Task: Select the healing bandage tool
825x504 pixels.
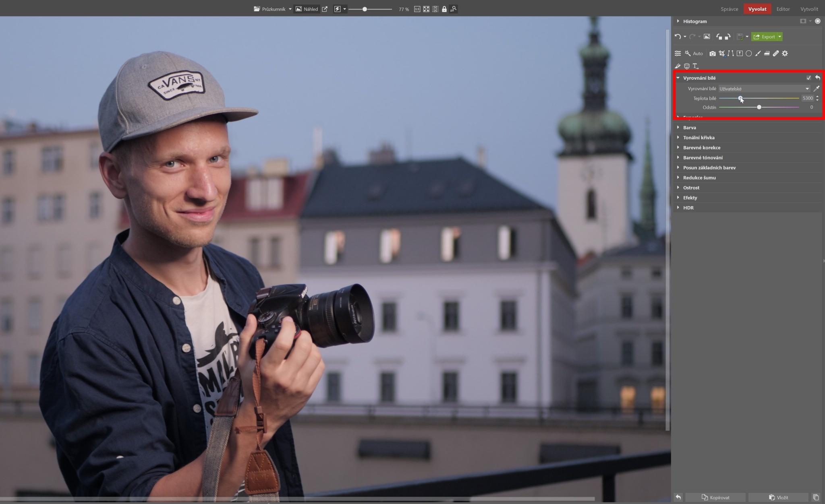Action: [776, 54]
